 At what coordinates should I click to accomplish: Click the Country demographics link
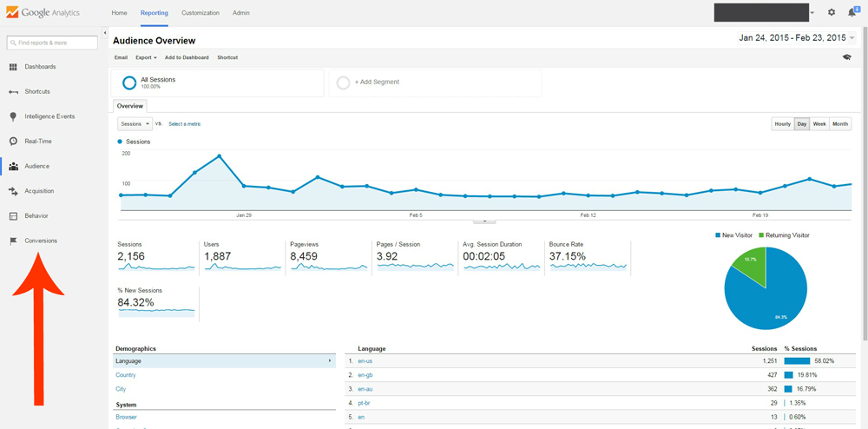[126, 375]
